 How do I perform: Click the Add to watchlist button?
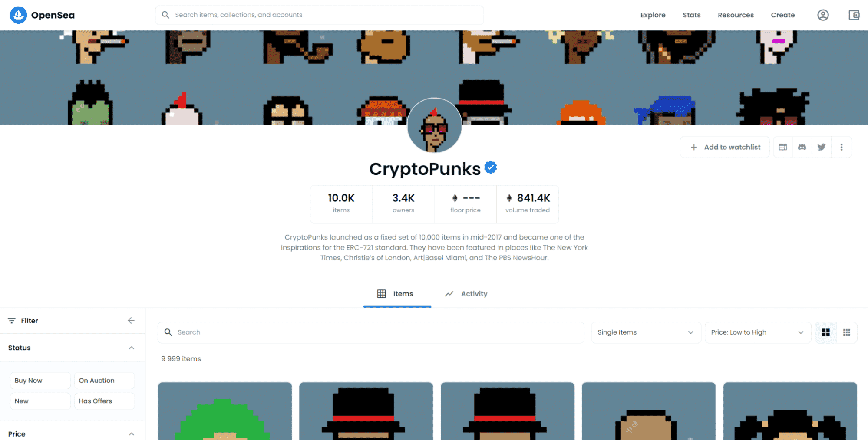725,147
